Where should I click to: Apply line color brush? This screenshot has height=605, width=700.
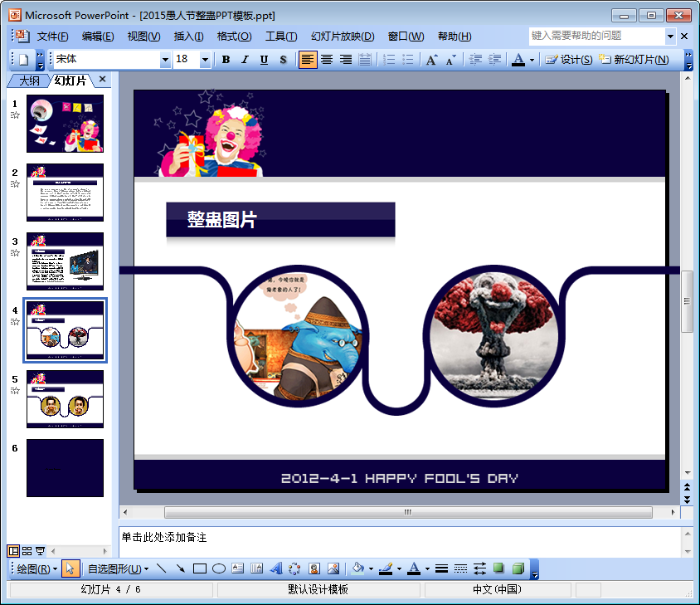(386, 568)
